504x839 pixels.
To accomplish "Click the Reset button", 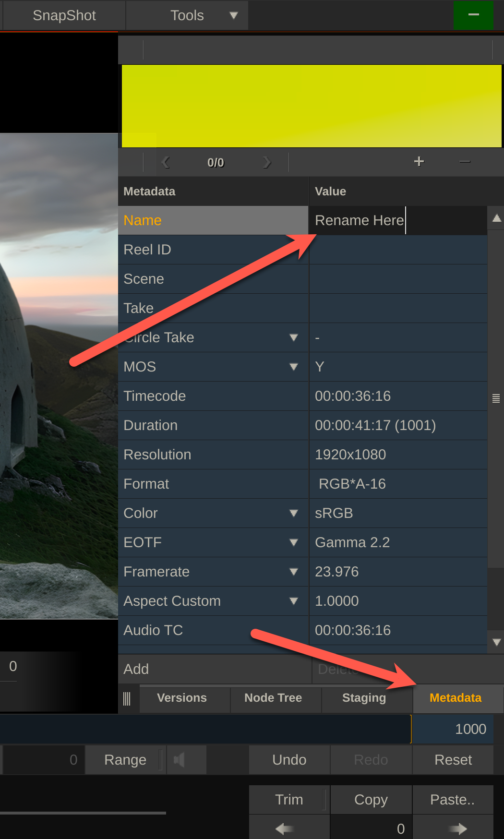I will 453,760.
